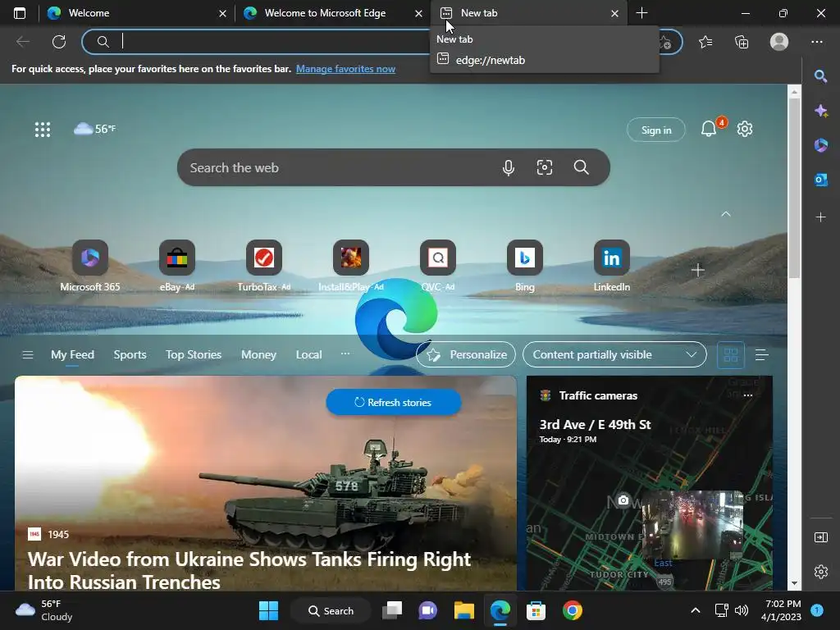Select the Top Stories feed category
This screenshot has width=840, height=630.
194,354
